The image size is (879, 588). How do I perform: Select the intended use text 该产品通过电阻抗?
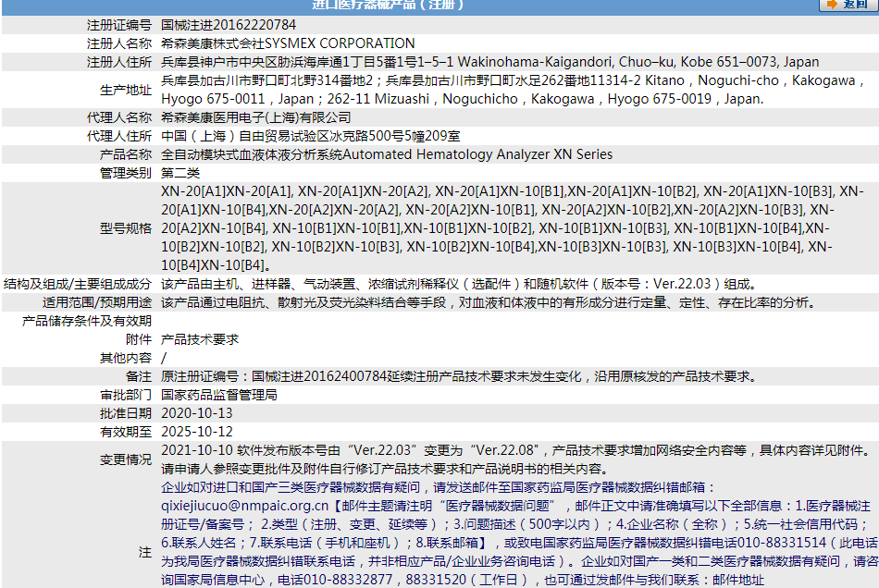(x=489, y=302)
